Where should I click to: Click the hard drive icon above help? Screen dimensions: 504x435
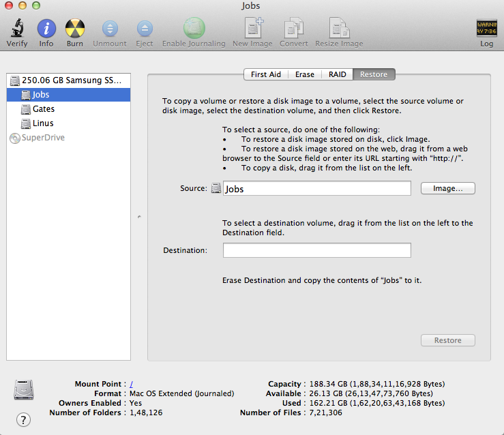pos(24,390)
